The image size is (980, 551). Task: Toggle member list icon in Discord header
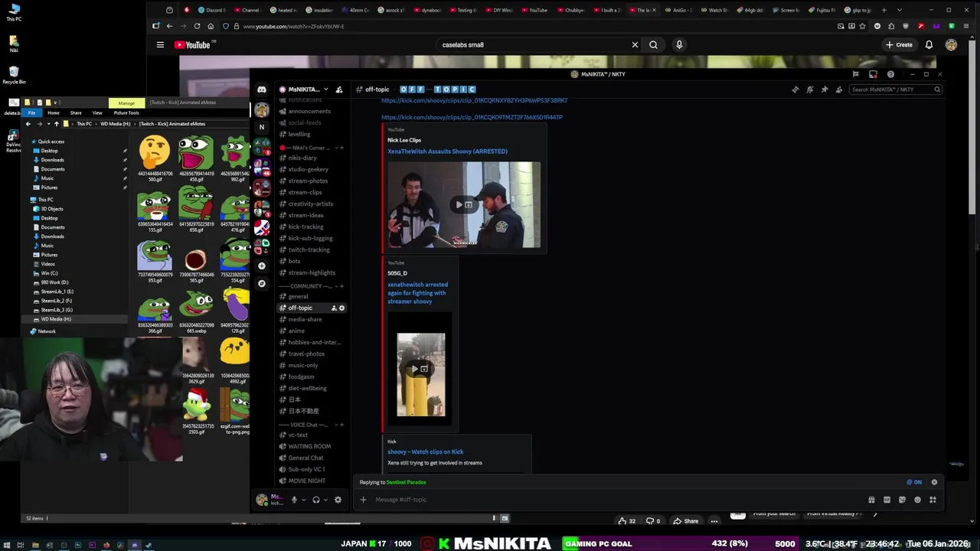tap(839, 90)
